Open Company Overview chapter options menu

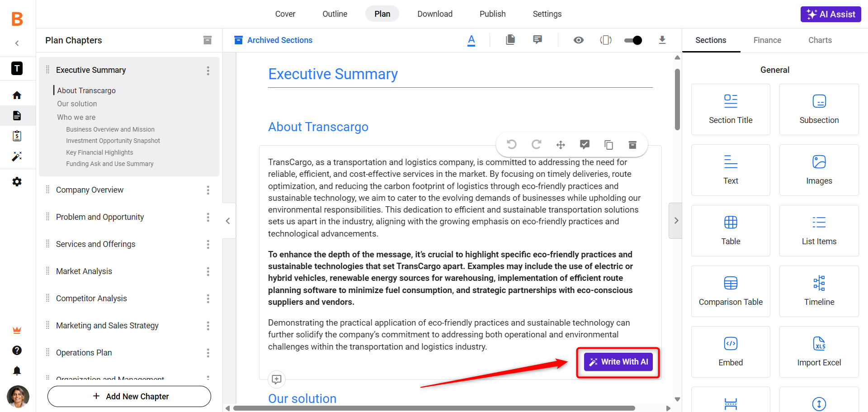click(x=208, y=190)
